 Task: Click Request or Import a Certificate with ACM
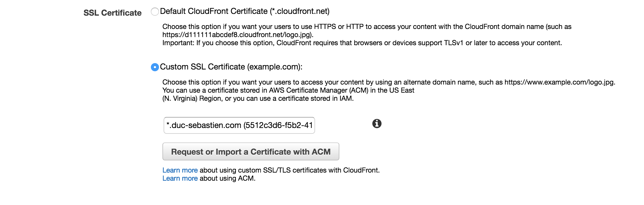(251, 151)
